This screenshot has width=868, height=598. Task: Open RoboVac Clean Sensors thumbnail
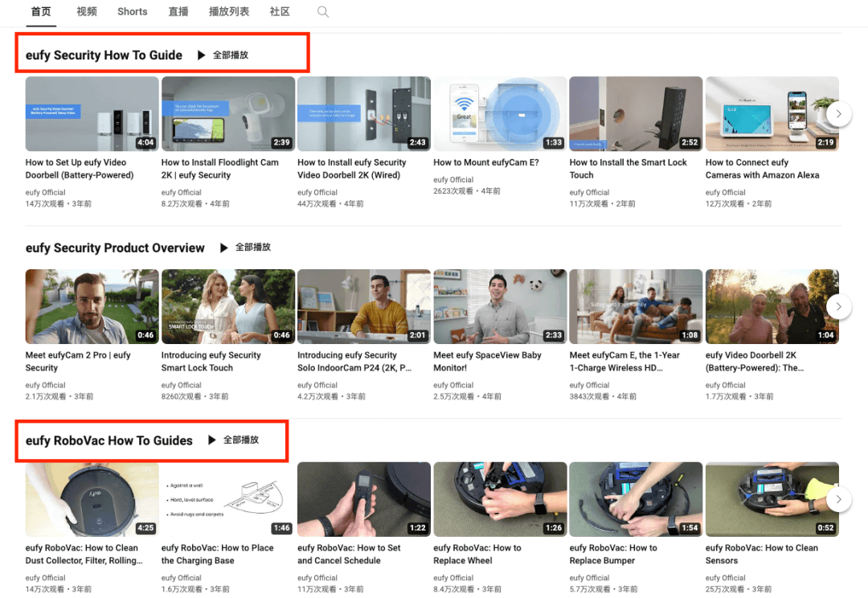point(772,499)
